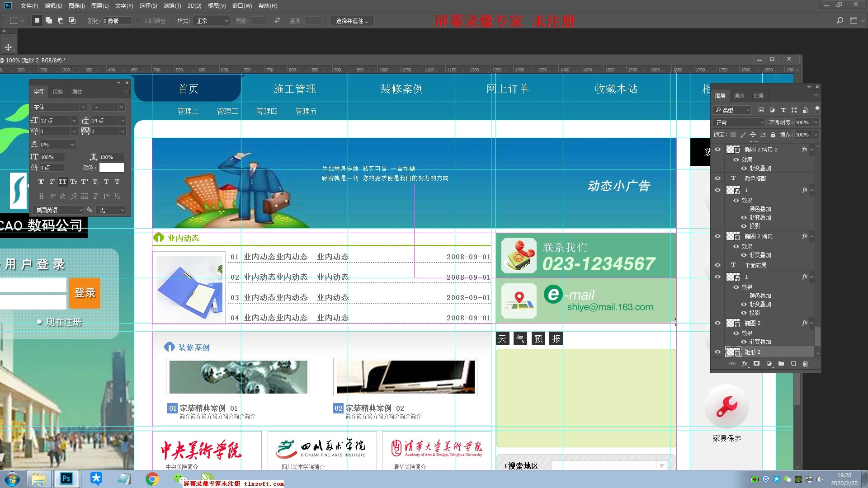868x488 pixels.
Task: Open the 文件(F) menu
Action: (29, 6)
